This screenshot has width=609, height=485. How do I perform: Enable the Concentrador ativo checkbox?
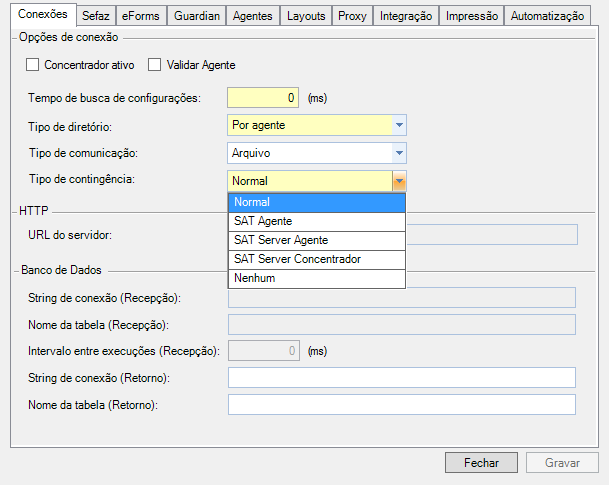(32, 65)
